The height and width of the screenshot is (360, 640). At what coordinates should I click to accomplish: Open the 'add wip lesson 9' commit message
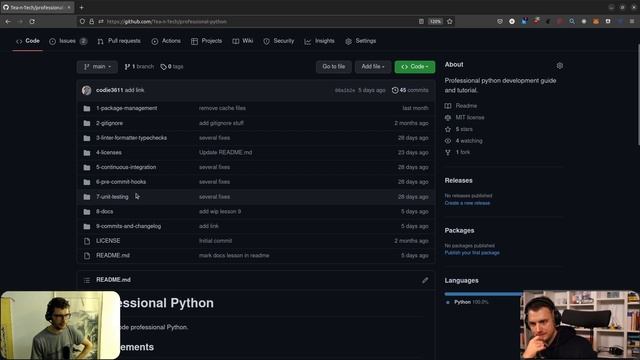220,211
